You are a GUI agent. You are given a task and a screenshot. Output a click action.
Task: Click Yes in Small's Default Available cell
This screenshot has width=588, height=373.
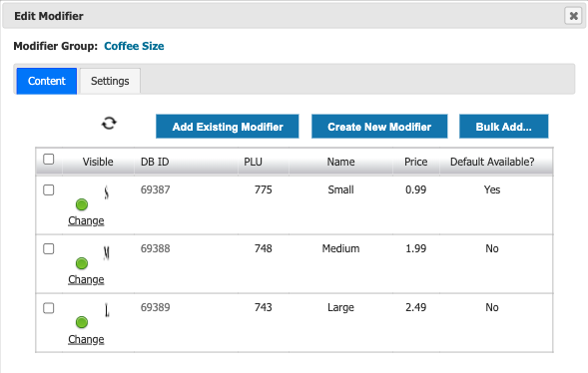point(492,189)
